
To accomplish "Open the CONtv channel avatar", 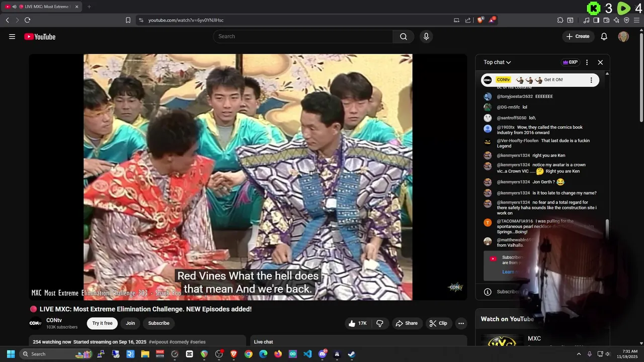I will pyautogui.click(x=35, y=323).
